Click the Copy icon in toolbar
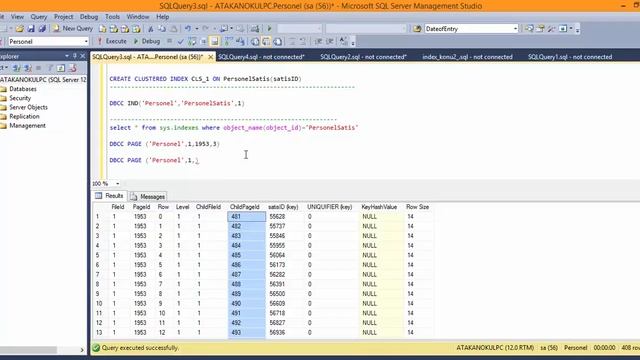 162,29
